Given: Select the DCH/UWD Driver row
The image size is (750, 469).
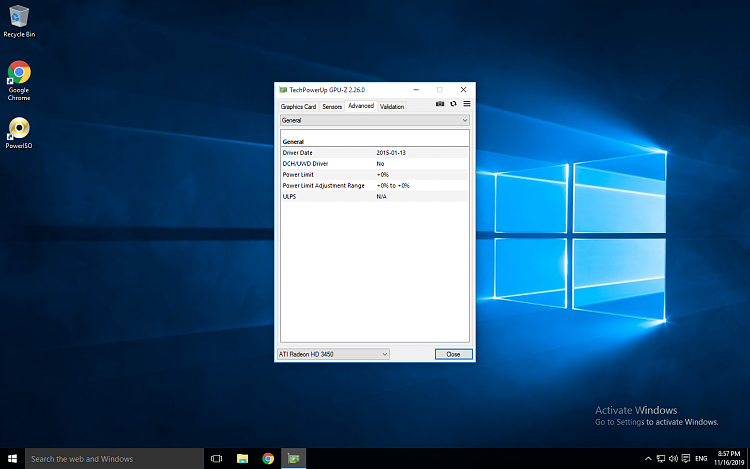Looking at the screenshot, I should (x=375, y=164).
